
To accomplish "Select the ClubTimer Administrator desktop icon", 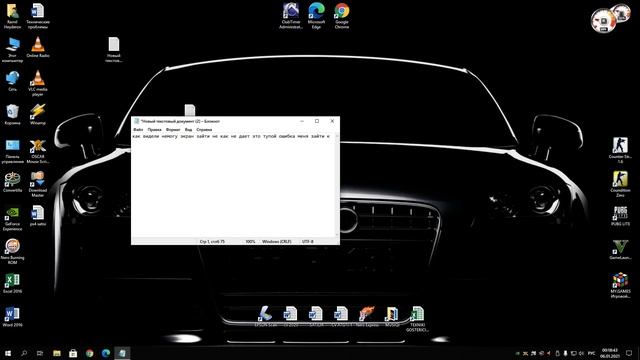I will pos(291,16).
